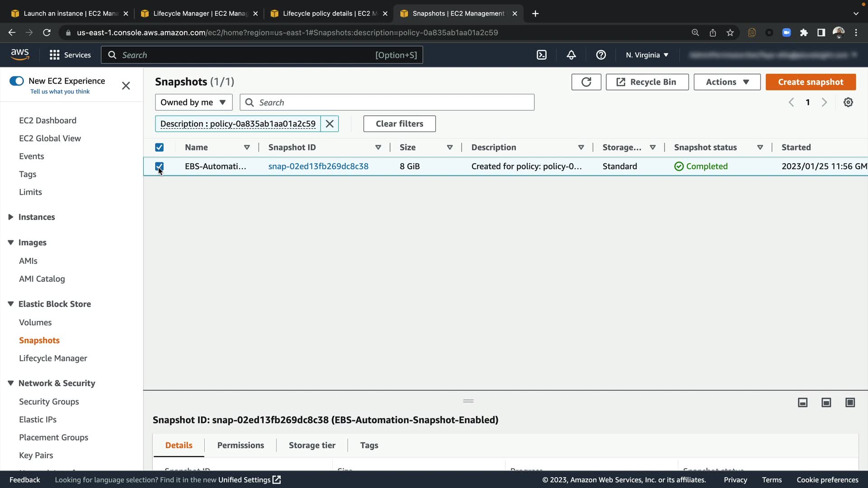868x488 pixels.
Task: Switch to the Permissions tab
Action: tap(241, 446)
